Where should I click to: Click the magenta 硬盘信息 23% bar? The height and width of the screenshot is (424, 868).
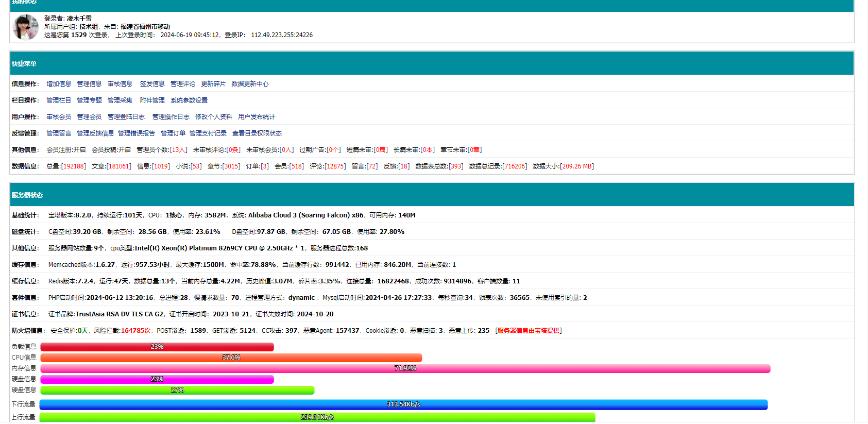(157, 379)
